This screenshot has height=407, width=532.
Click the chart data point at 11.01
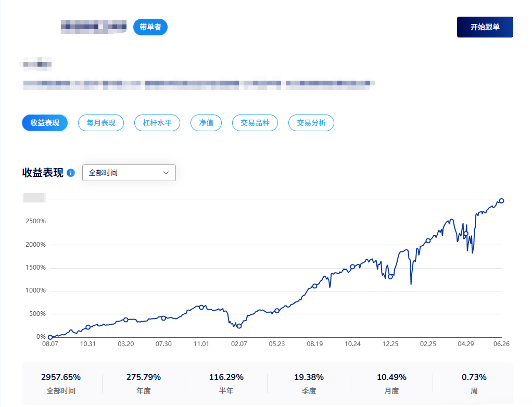tap(201, 307)
